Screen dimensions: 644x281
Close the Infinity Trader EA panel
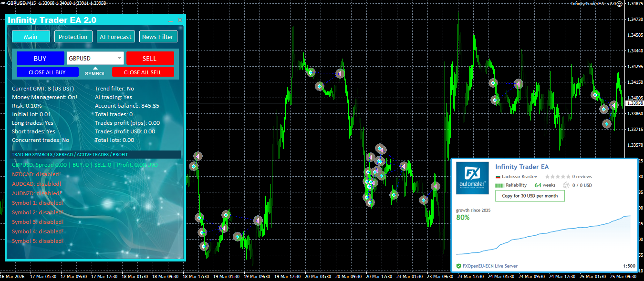tap(180, 20)
